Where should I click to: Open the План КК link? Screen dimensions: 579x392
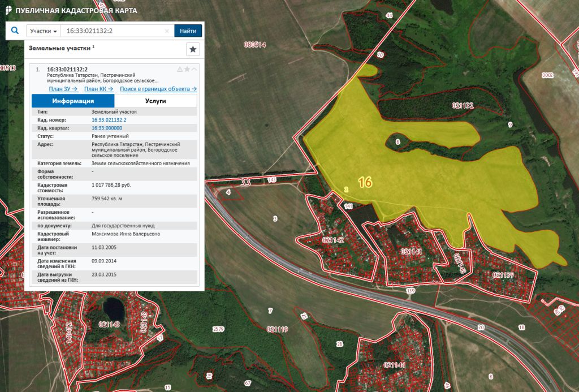(98, 89)
